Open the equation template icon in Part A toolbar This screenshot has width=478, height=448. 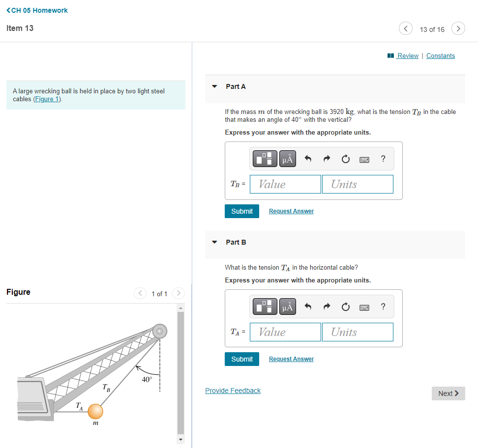point(265,158)
